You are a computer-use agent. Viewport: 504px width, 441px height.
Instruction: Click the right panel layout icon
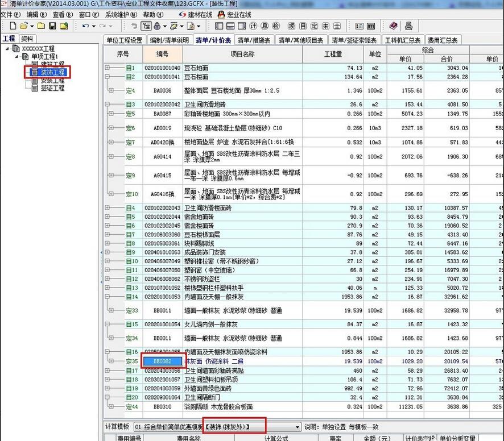242,26
